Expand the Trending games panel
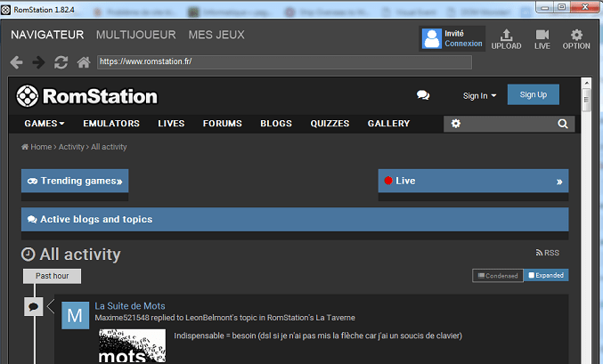Viewport: 603px width, 364px height. click(75, 181)
